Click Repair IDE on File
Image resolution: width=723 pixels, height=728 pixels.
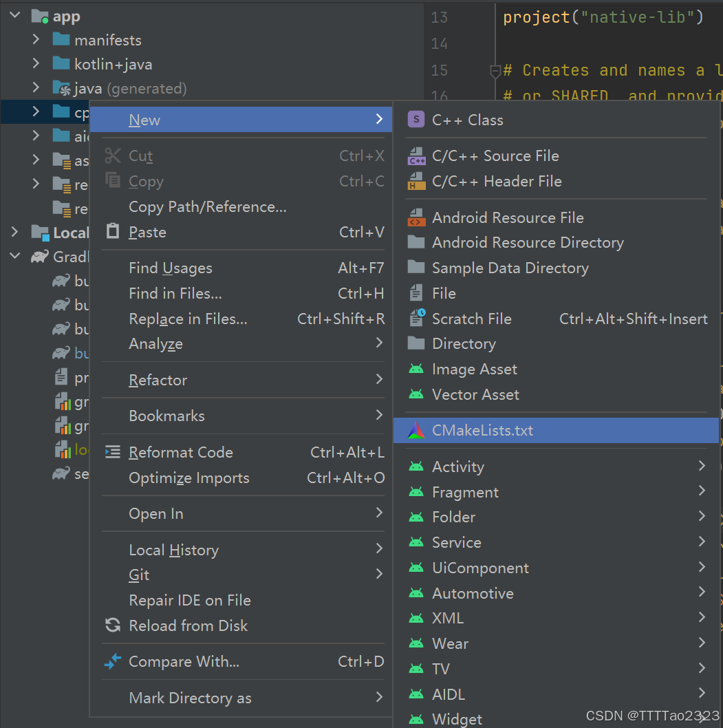189,600
